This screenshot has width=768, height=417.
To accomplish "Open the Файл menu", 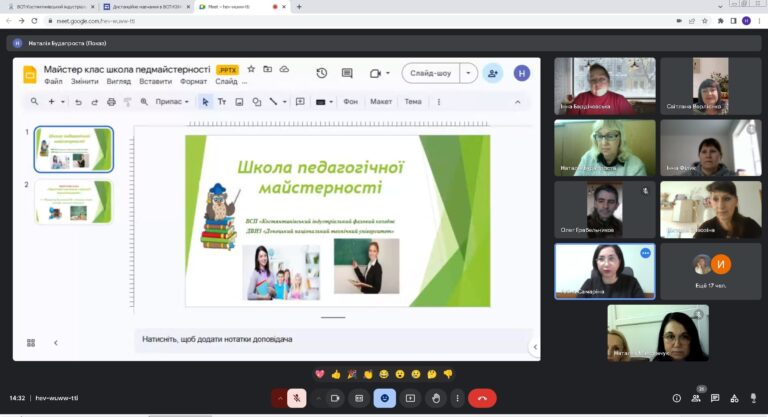I will click(53, 81).
